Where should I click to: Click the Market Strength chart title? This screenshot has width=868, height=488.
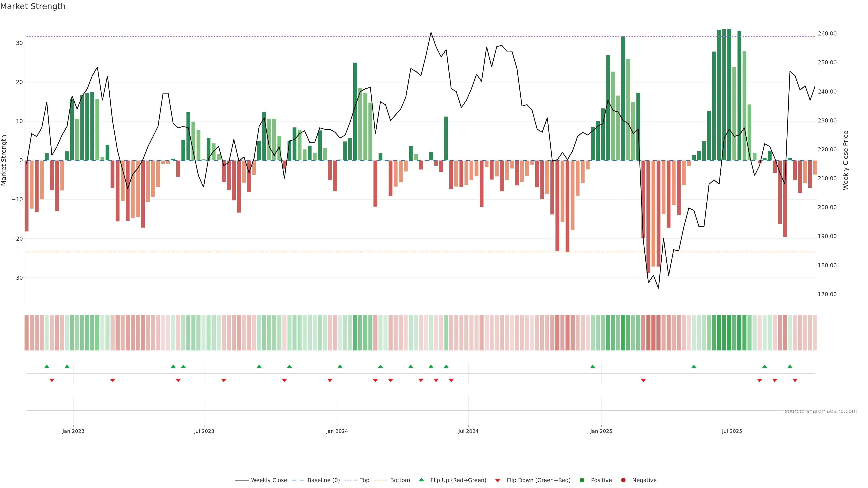(33, 6)
